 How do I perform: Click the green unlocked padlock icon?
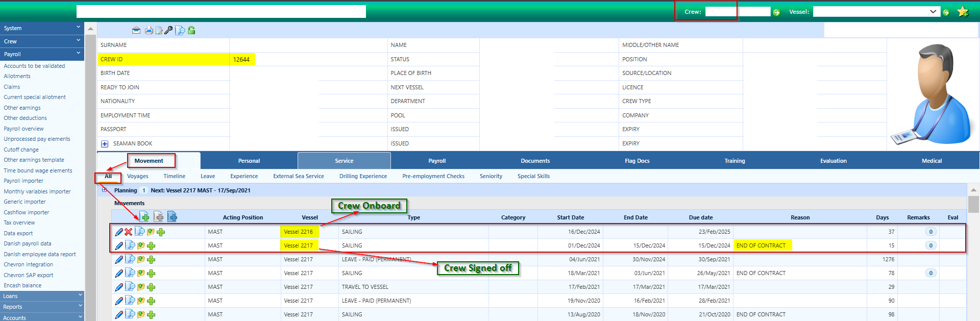point(191,31)
